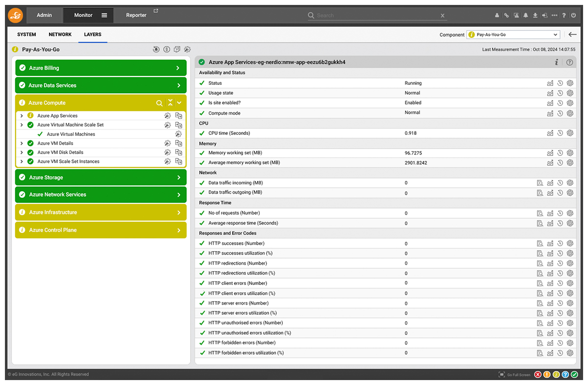
Task: Expand the Azure VM Disk Details node
Action: [22, 153]
